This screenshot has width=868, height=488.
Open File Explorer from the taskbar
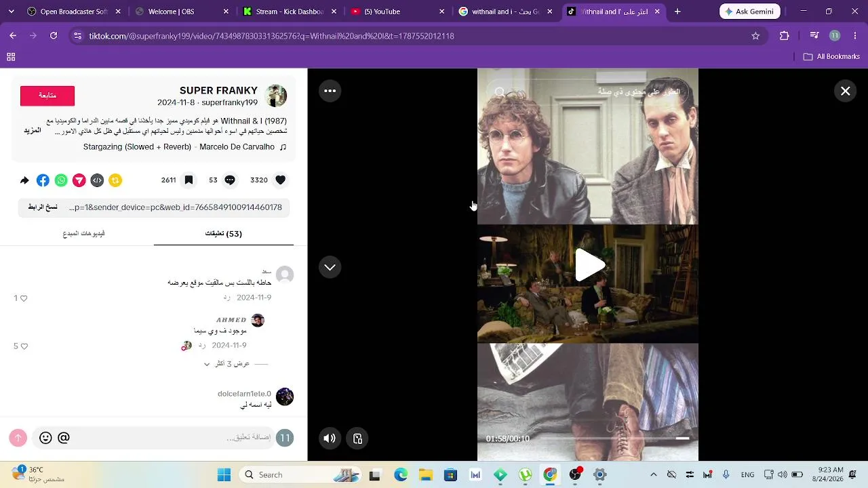coord(425,475)
